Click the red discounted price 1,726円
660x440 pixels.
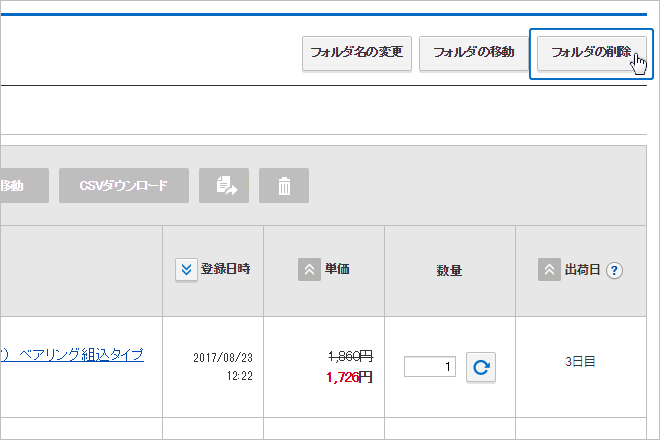(349, 377)
